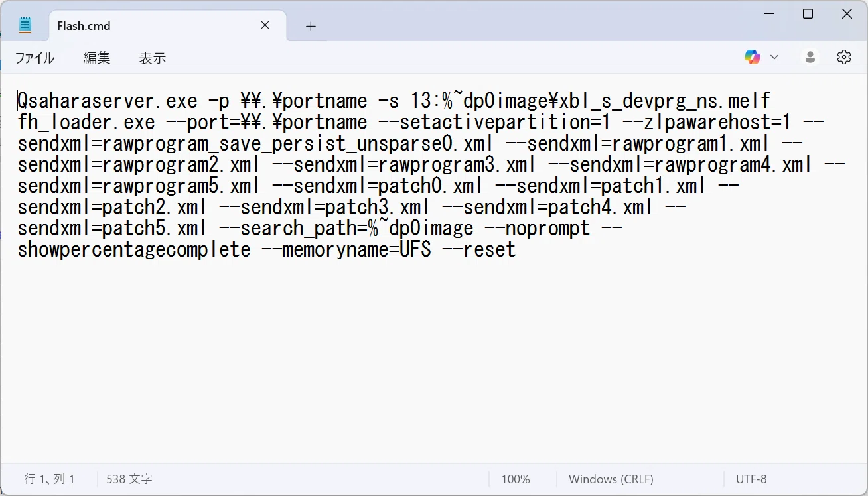Maximize the Notepad window

point(808,14)
